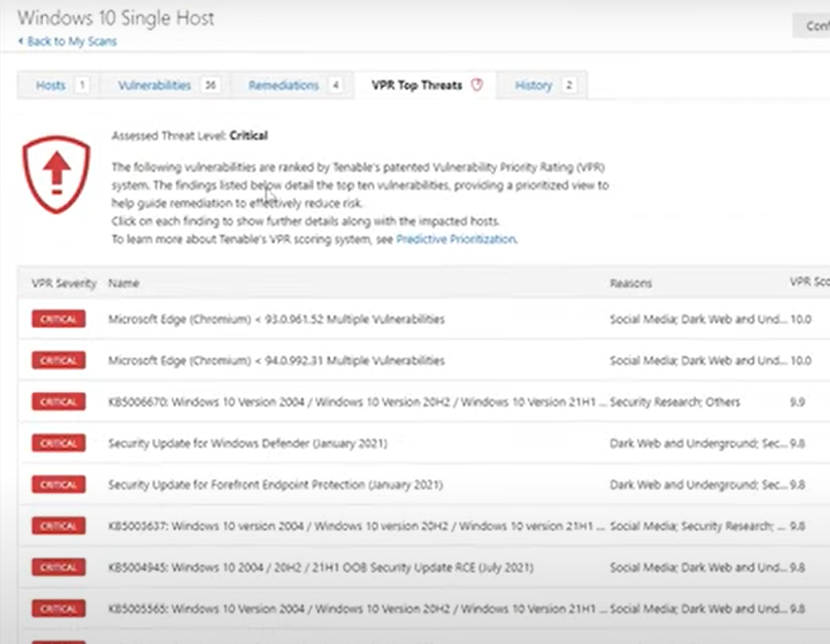Viewport: 830px width, 644px height.
Task: Open the KB5005565 Windows 10 finding
Action: coord(357,608)
